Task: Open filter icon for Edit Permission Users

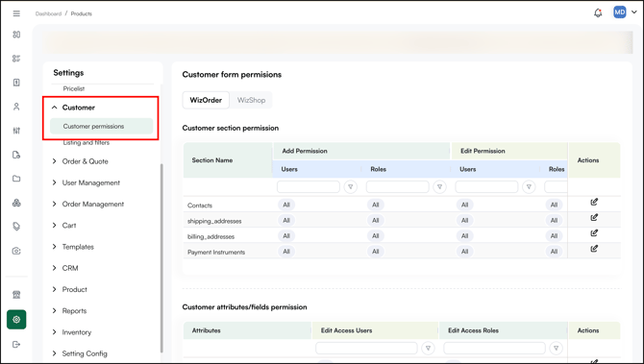Action: tap(529, 186)
